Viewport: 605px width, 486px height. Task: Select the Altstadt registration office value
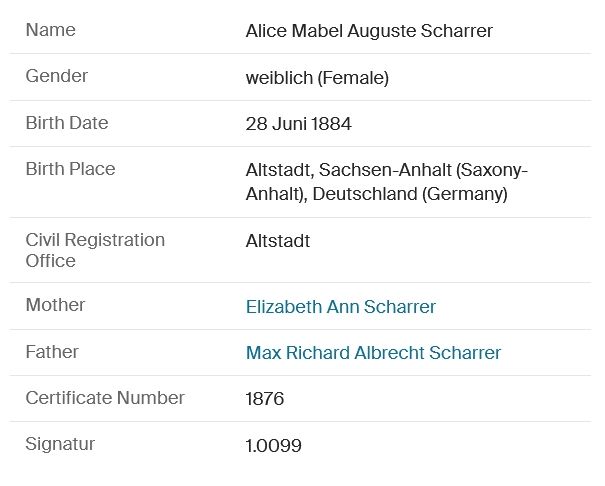click(x=278, y=241)
